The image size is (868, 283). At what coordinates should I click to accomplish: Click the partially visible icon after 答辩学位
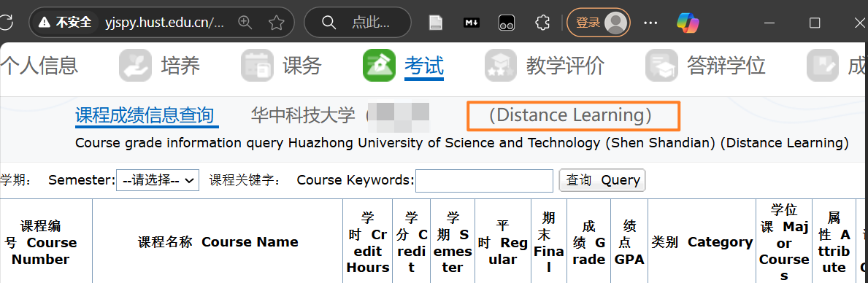click(823, 65)
